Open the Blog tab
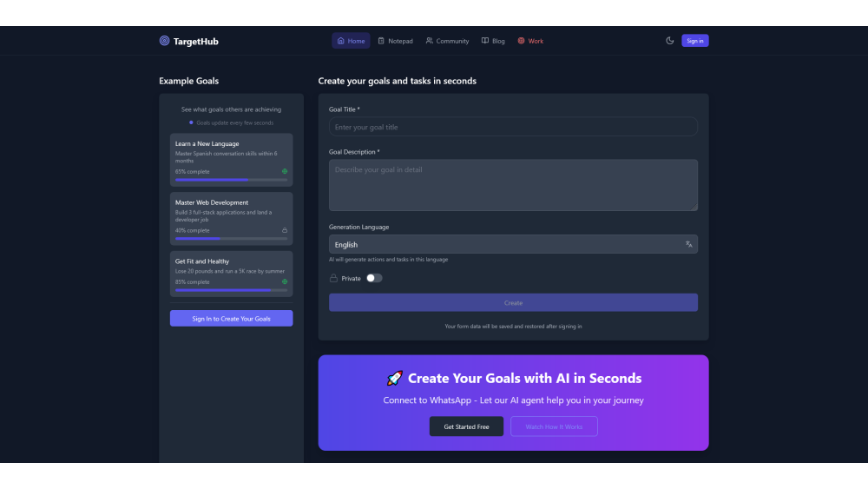 (493, 41)
